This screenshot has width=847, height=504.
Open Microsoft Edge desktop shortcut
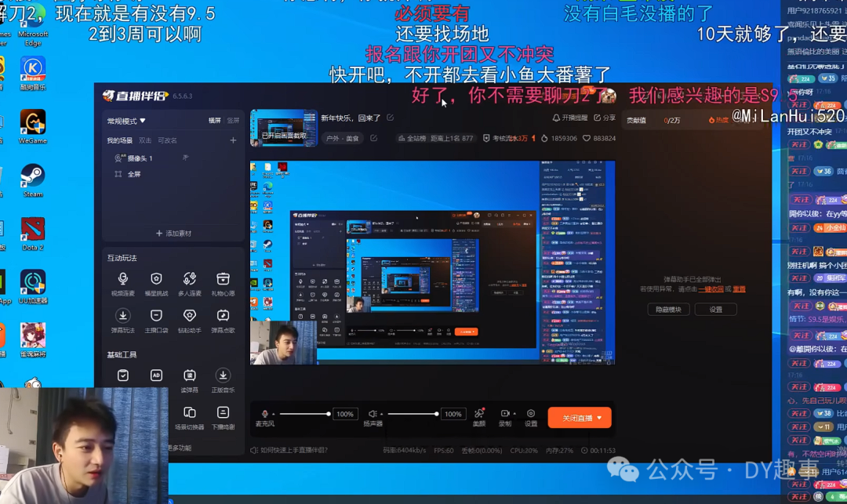[32, 28]
